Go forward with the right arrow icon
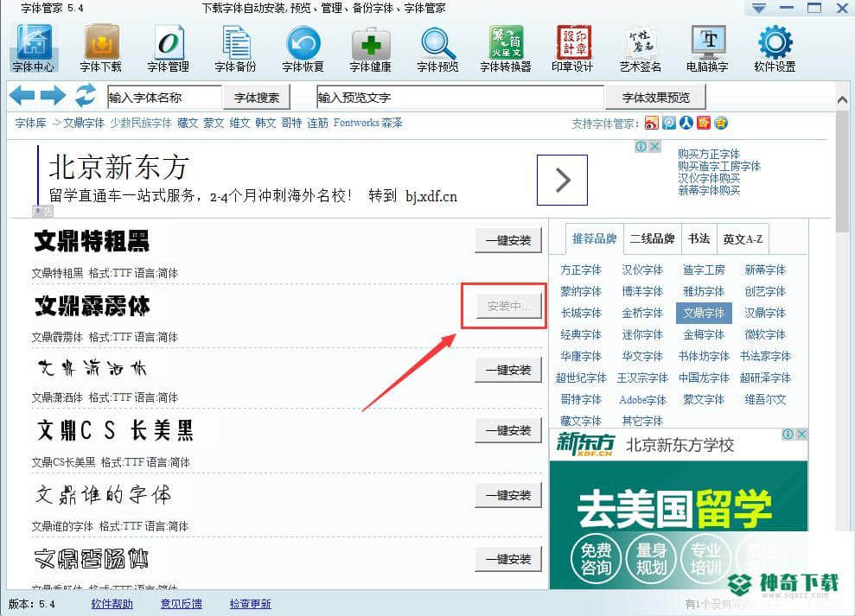Screen dimensions: 855x616 [x=53, y=95]
